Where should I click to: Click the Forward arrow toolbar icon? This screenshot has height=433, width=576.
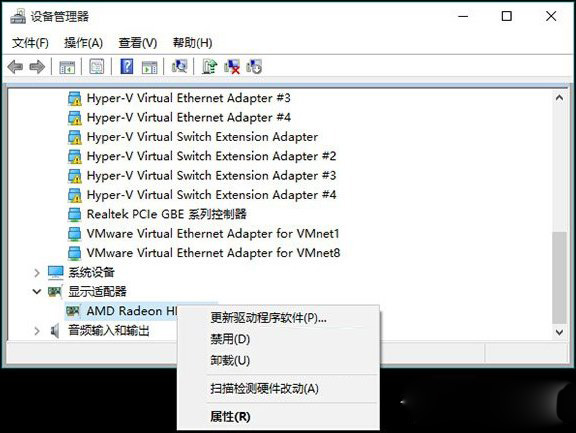point(37,67)
